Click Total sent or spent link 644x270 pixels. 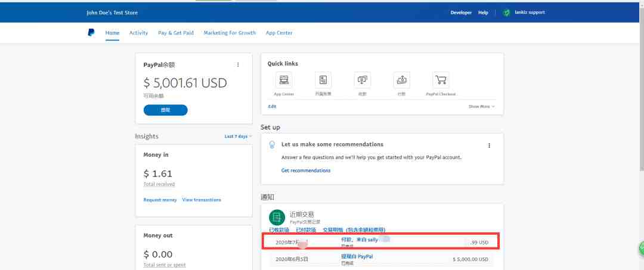point(165,265)
